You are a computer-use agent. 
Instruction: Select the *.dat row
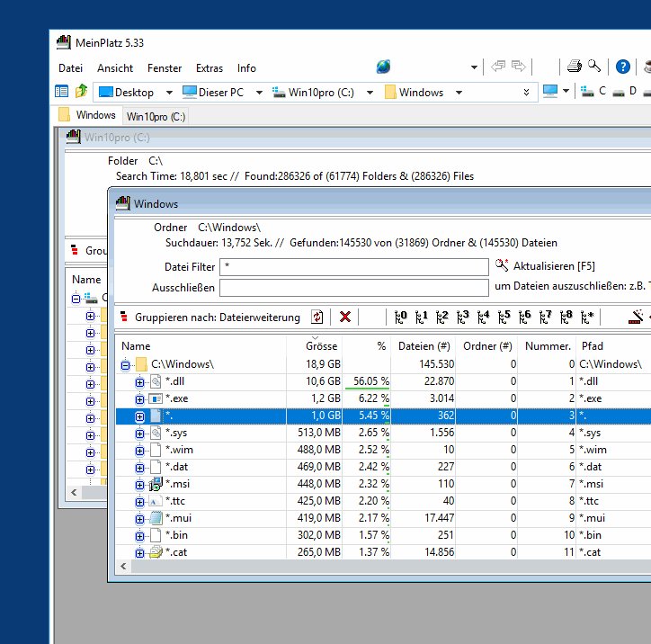(383, 467)
